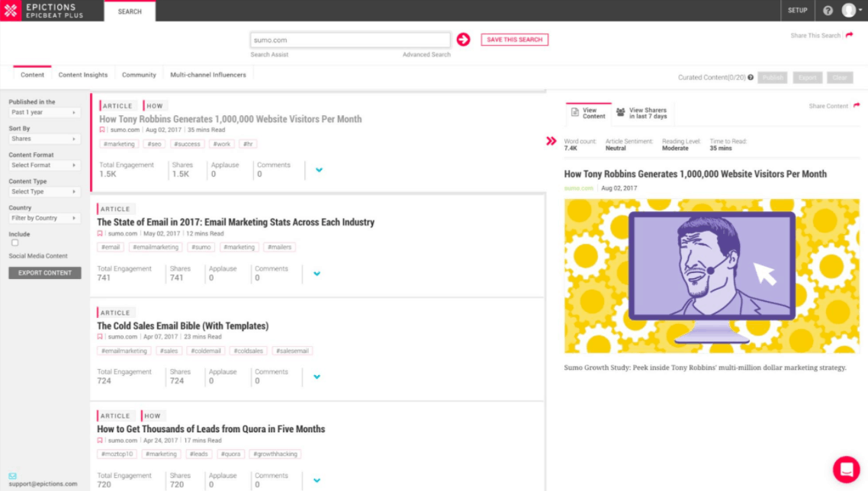The height and width of the screenshot is (491, 868).
Task: Click the #success tag
Action: pos(187,144)
